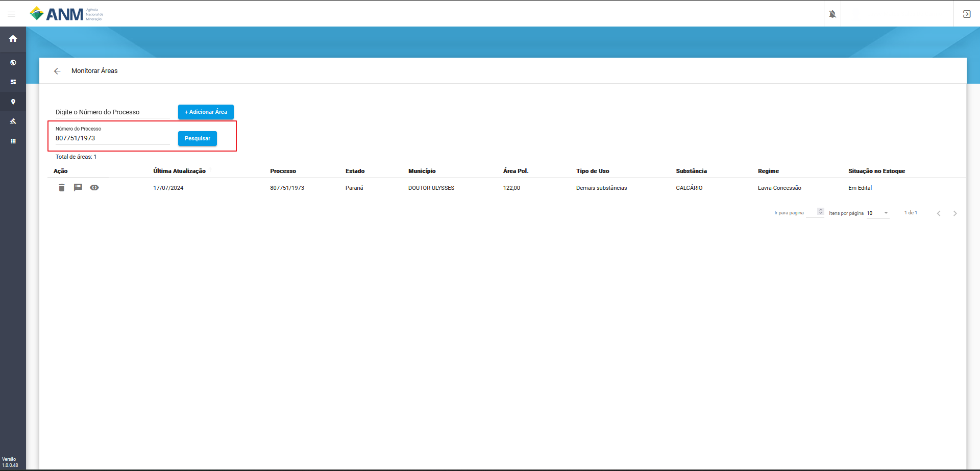Click the Lavra-Concessão cell

(779, 188)
